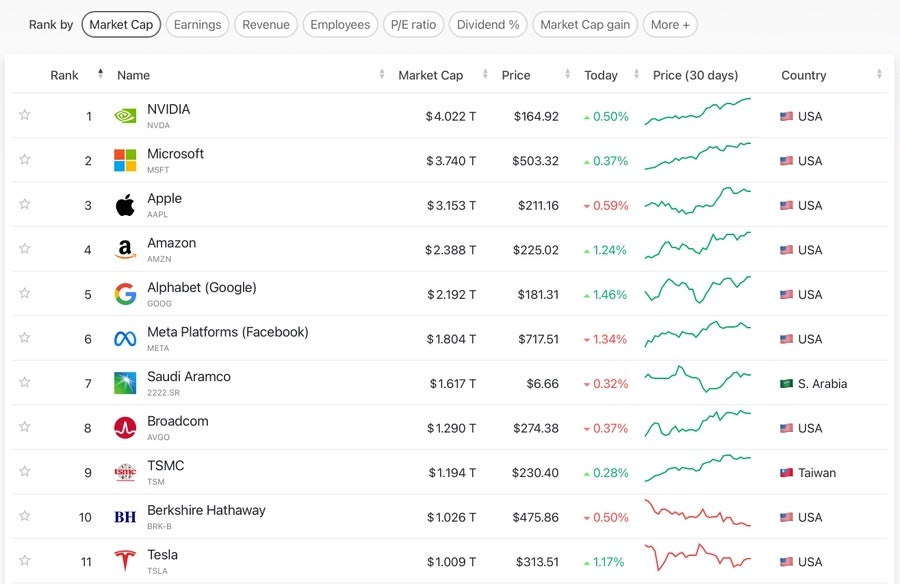
Task: Rank by Earnings
Action: [197, 25]
